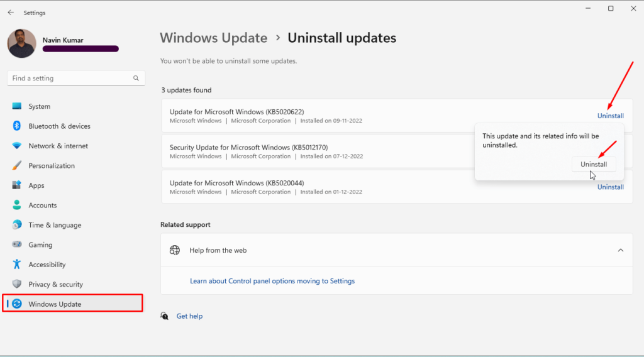644x357 pixels.
Task: Close the Settings window
Action: click(x=633, y=8)
